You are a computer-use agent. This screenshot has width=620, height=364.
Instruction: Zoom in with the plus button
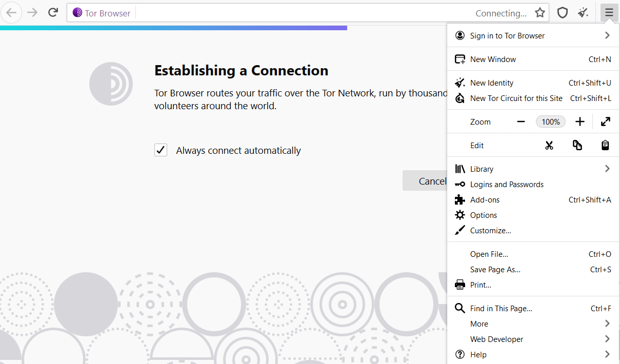pos(580,122)
